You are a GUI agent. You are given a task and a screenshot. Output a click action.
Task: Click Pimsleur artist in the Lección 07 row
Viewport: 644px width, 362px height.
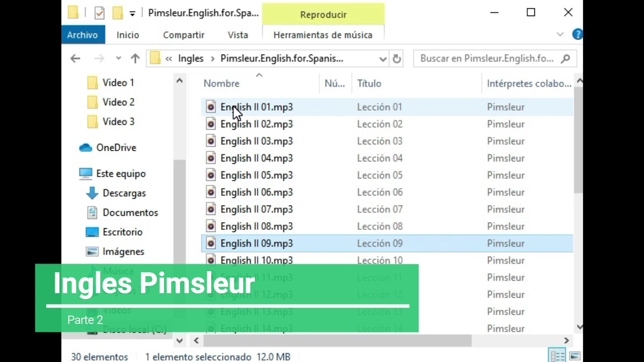tap(506, 210)
